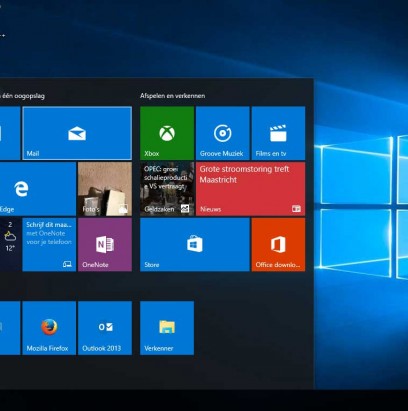The width and height of the screenshot is (408, 411).
Task: Launch the Microsoft Edge tile
Action: 38,189
